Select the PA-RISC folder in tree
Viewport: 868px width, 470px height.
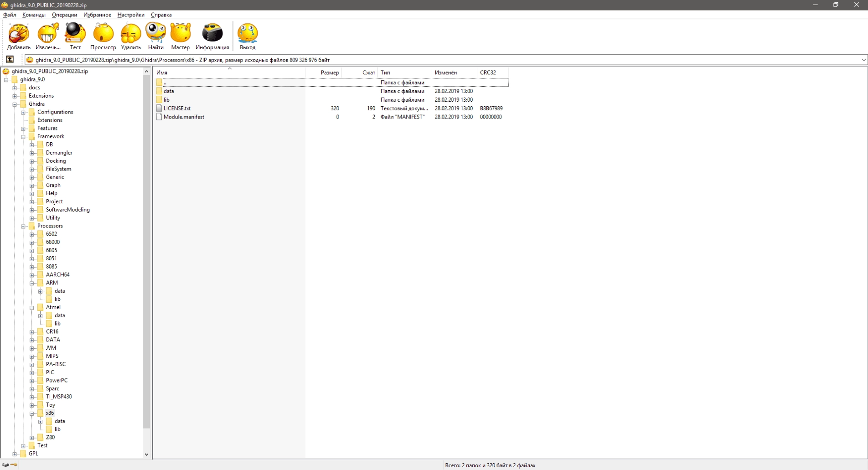[x=56, y=364]
